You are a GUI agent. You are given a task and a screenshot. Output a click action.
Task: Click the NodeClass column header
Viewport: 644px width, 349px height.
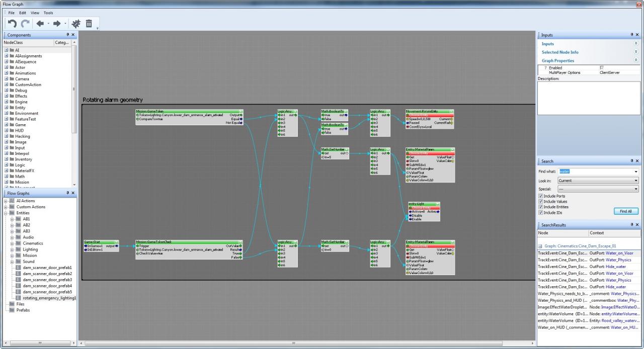pos(28,43)
